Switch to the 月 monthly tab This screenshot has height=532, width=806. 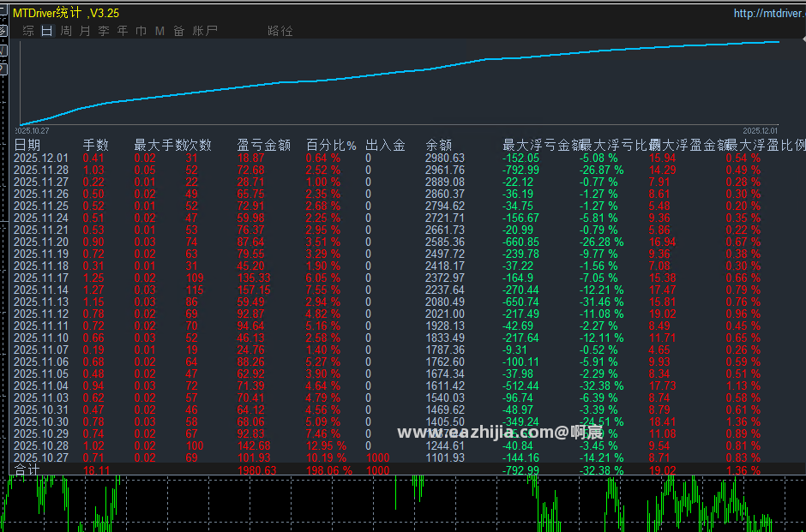(x=85, y=31)
